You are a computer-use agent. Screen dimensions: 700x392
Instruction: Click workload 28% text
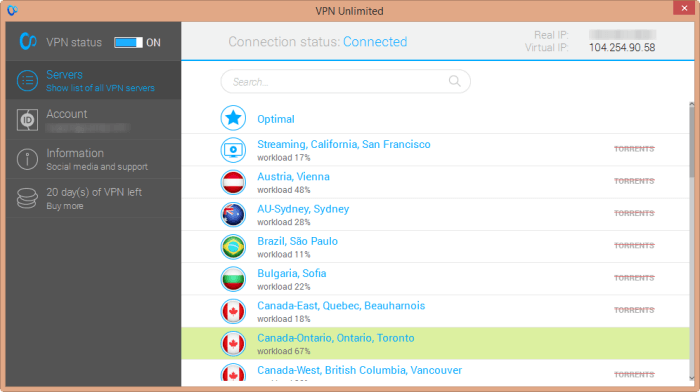coord(283,222)
